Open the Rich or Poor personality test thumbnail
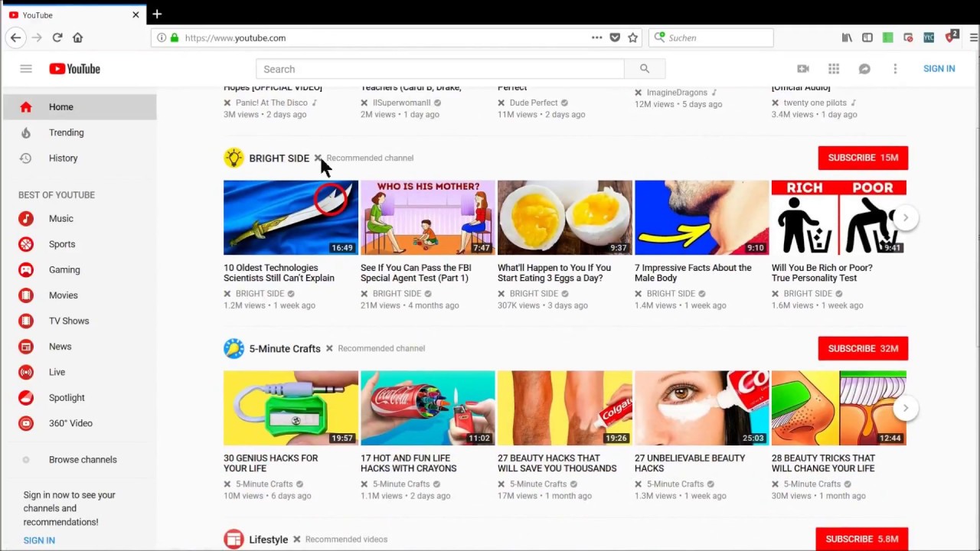 point(839,217)
